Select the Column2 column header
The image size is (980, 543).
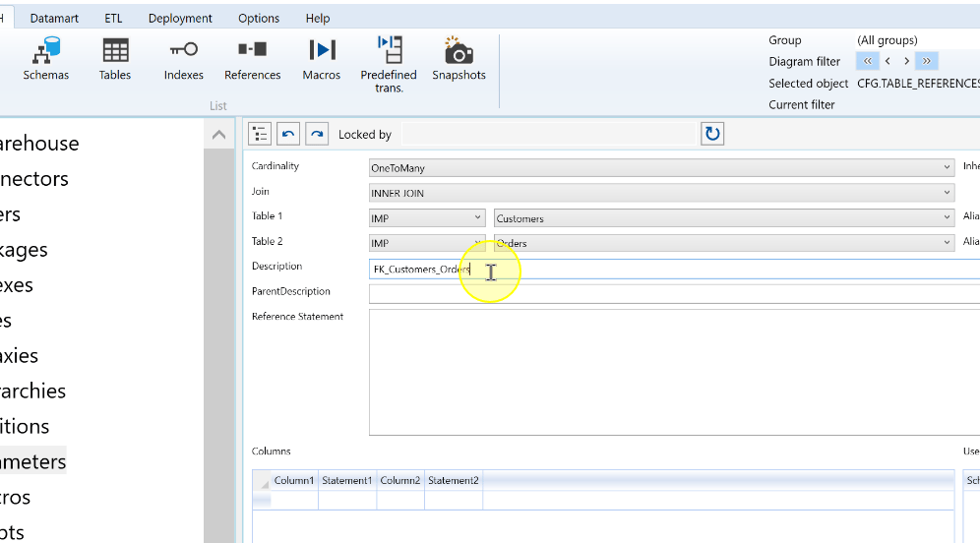pos(400,480)
